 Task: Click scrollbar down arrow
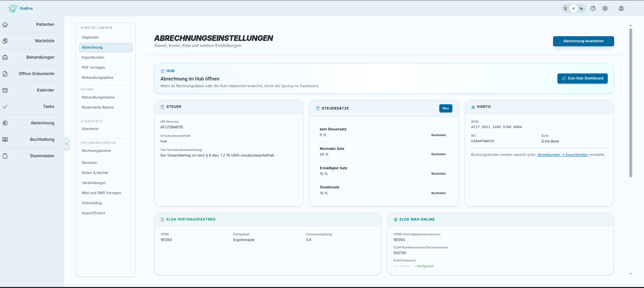pyautogui.click(x=631, y=274)
